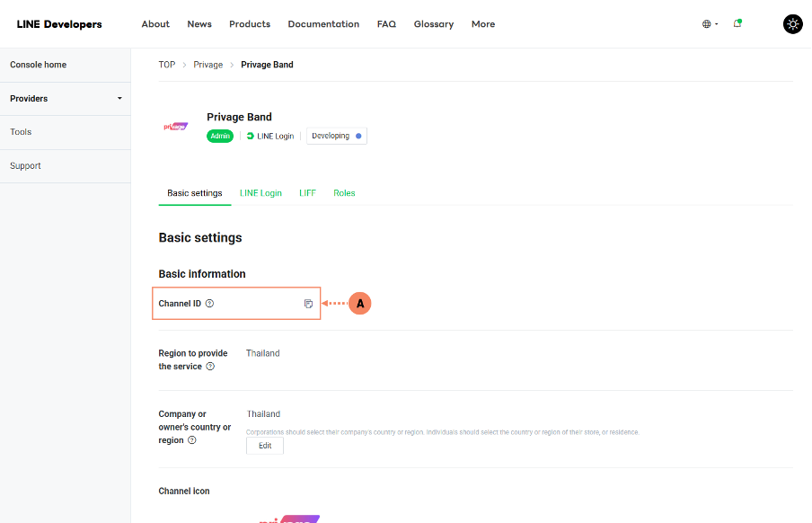Click the LINE Developers logo
Screen dimensions: 812x523
[x=59, y=24]
